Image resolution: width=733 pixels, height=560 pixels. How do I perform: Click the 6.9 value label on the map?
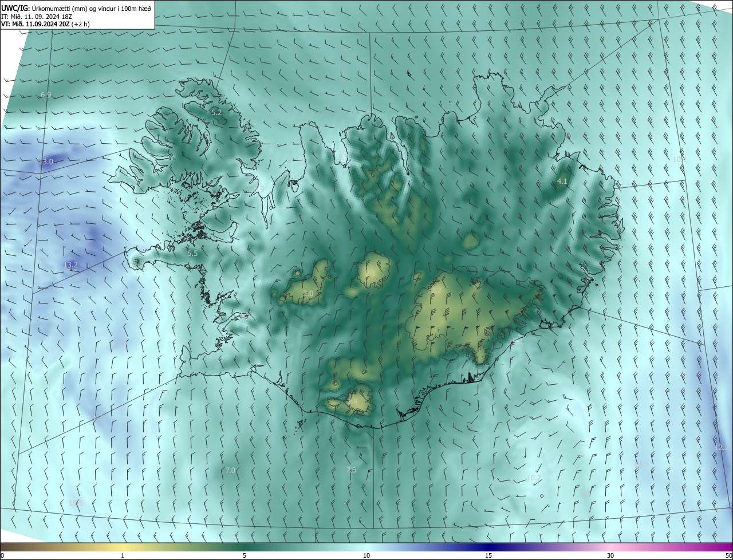[46, 94]
